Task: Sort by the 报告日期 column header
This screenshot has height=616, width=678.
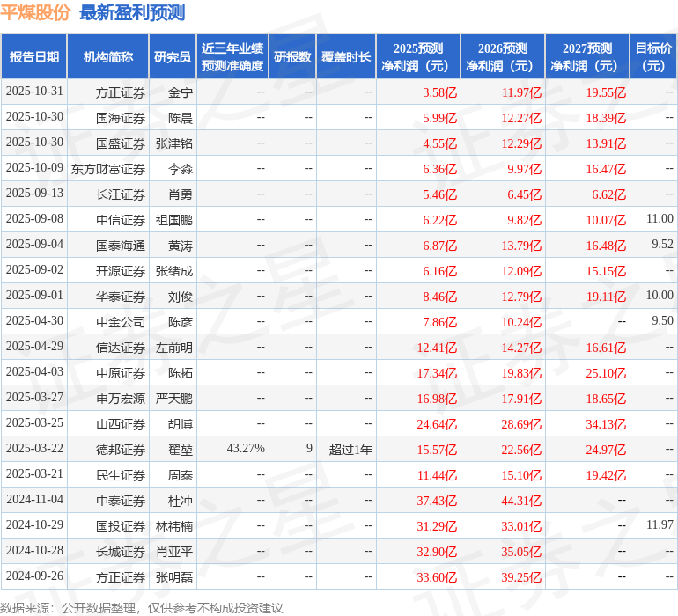Action: [34, 56]
